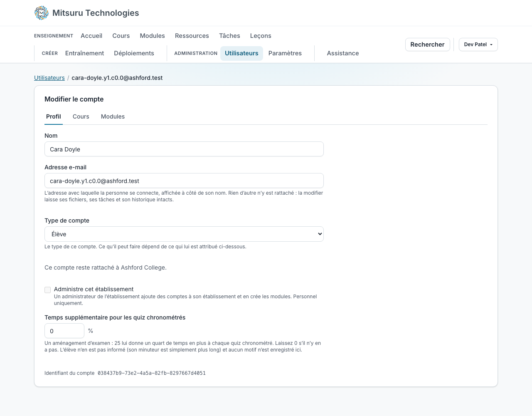Viewport: 532px width, 416px height.
Task: Switch to the Modules account tab
Action: click(x=113, y=116)
